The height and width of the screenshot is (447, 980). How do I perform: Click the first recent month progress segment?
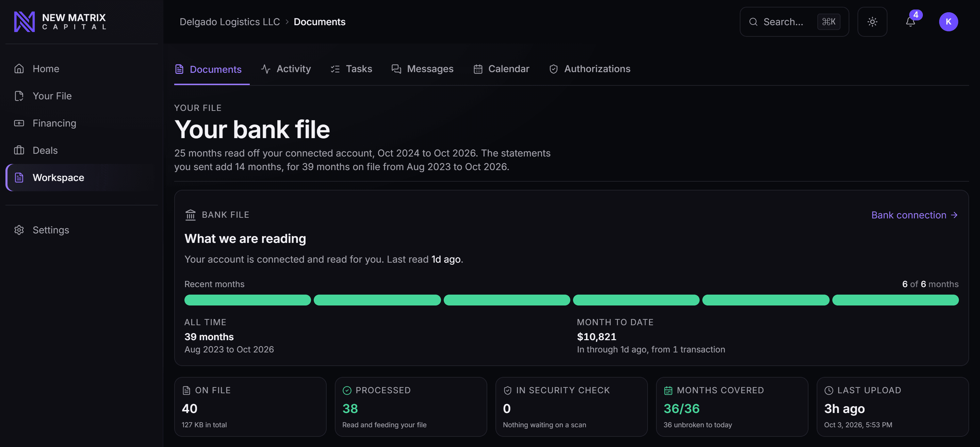[248, 300]
